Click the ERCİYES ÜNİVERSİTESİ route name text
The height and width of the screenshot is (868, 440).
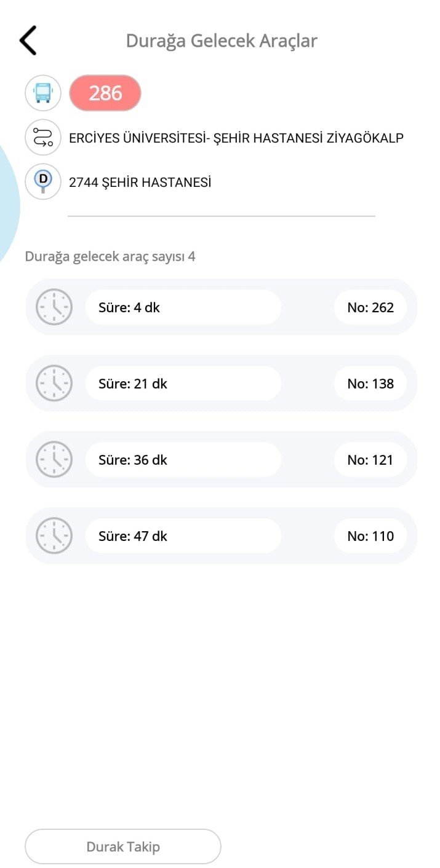[236, 137]
